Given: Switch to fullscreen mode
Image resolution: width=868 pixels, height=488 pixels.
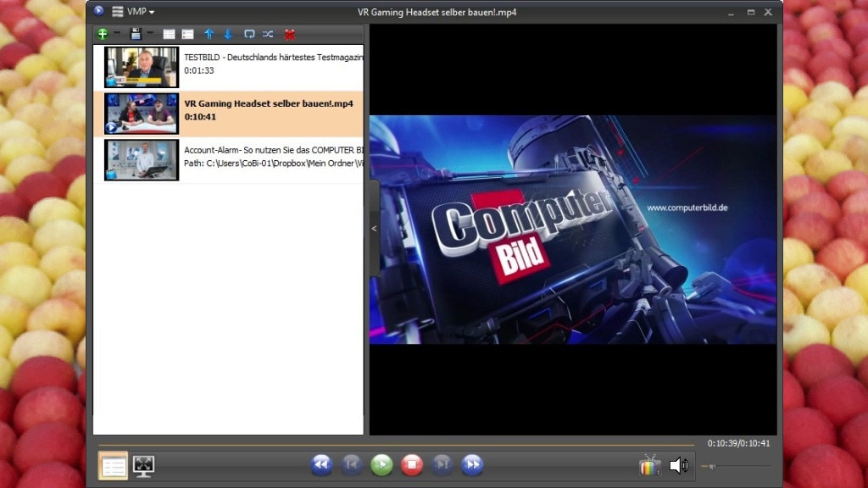Looking at the screenshot, I should 144,466.
